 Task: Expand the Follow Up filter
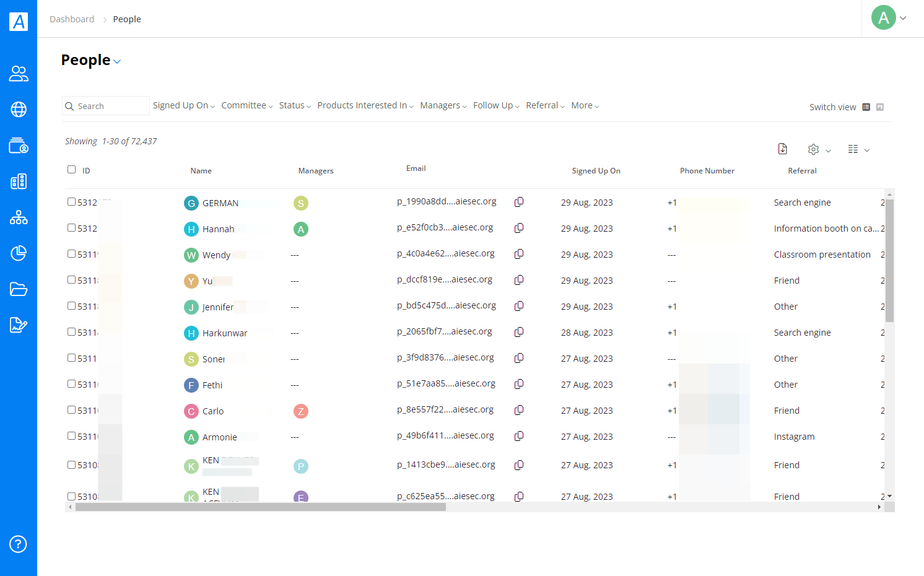[x=496, y=106]
